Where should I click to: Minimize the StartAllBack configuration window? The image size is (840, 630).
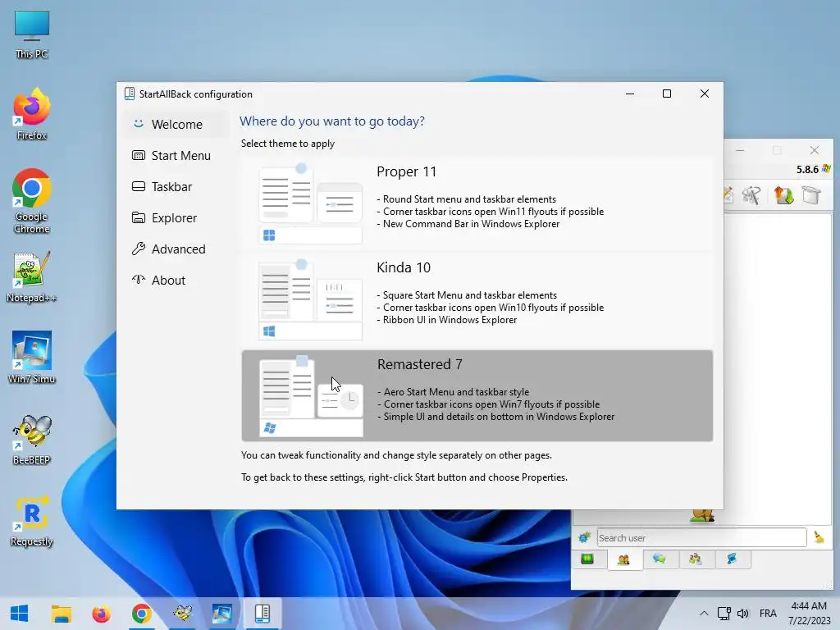pos(630,94)
